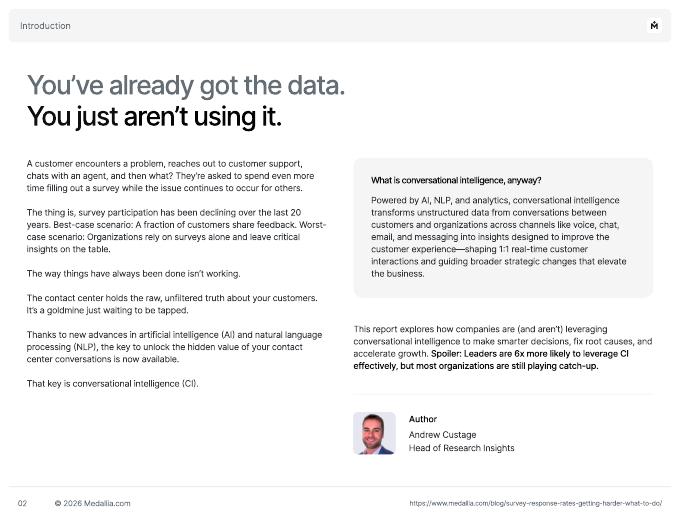Click the bold Spoiler sentence about leaders
Screen dimensions: 680x520
[491, 360]
